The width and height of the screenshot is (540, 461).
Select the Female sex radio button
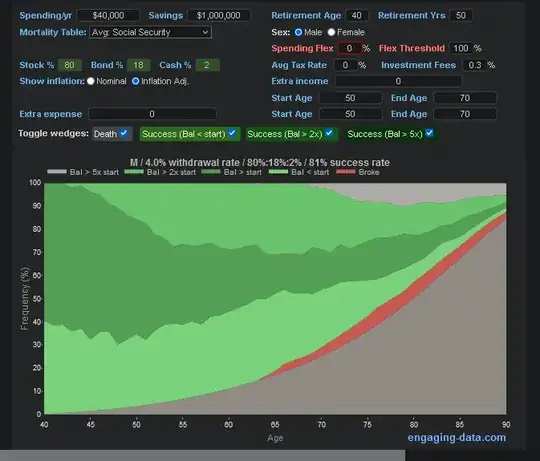coord(331,32)
